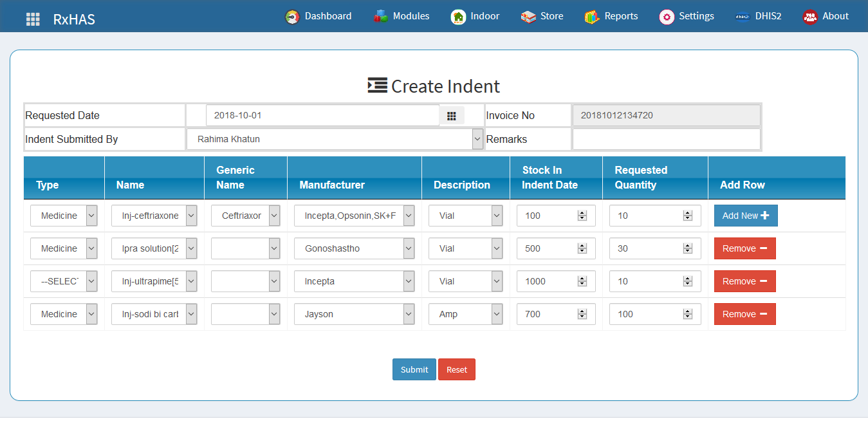Image resolution: width=868 pixels, height=426 pixels.
Task: Click the About people icon
Action: click(810, 17)
